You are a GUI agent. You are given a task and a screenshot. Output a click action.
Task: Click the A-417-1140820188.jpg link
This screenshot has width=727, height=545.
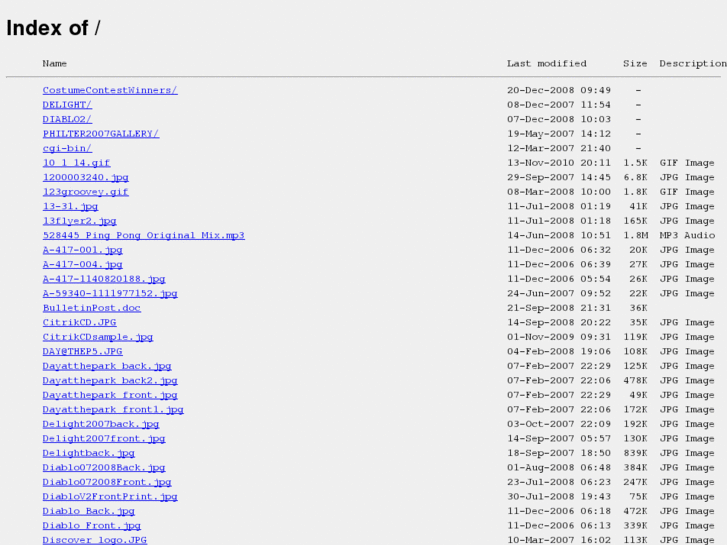click(104, 279)
